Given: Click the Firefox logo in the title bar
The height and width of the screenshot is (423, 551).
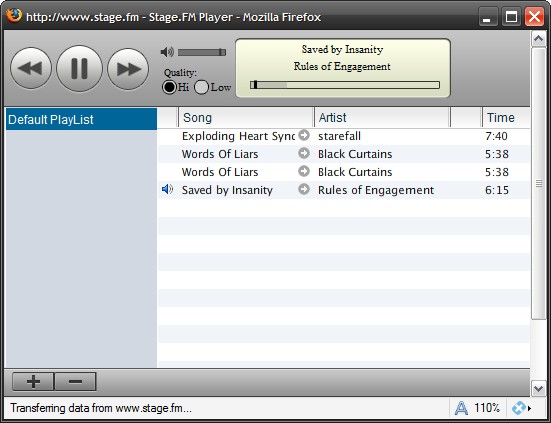Looking at the screenshot, I should pos(14,15).
